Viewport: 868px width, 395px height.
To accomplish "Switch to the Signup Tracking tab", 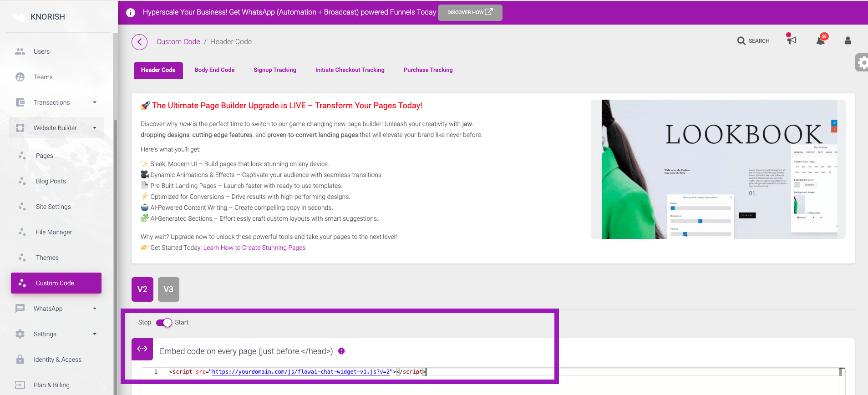I will coord(275,70).
